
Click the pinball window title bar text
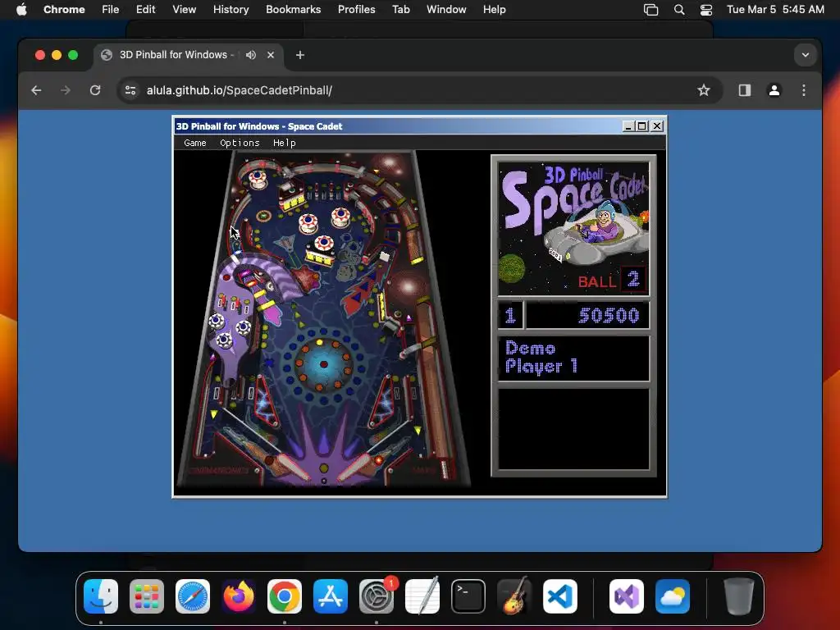pyautogui.click(x=259, y=126)
